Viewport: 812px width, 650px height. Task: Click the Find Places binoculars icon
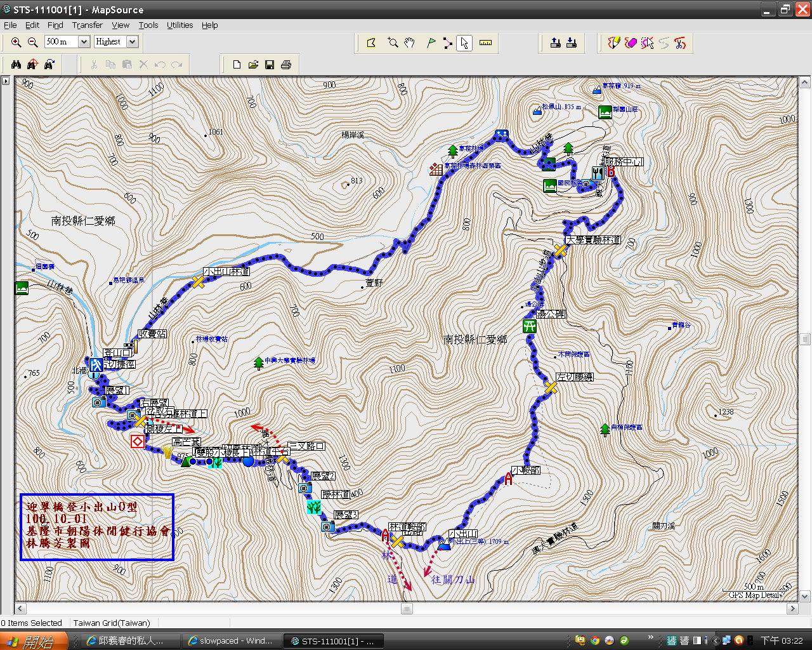(x=16, y=64)
